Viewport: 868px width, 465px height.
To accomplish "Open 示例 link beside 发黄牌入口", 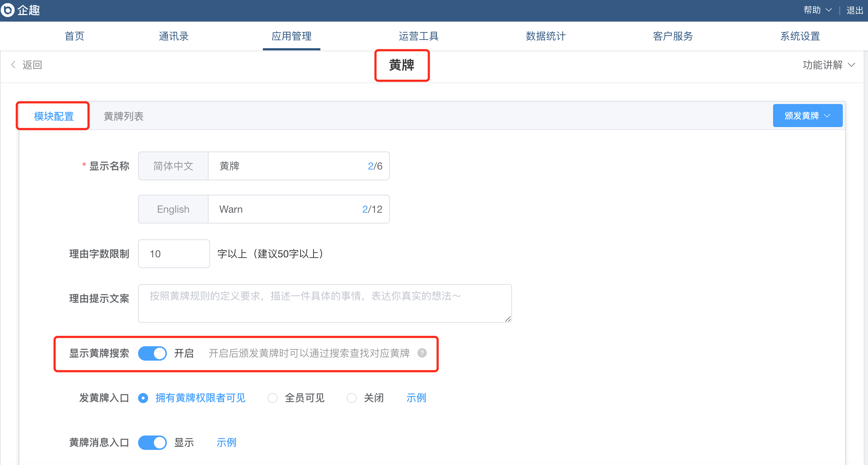I will click(416, 398).
